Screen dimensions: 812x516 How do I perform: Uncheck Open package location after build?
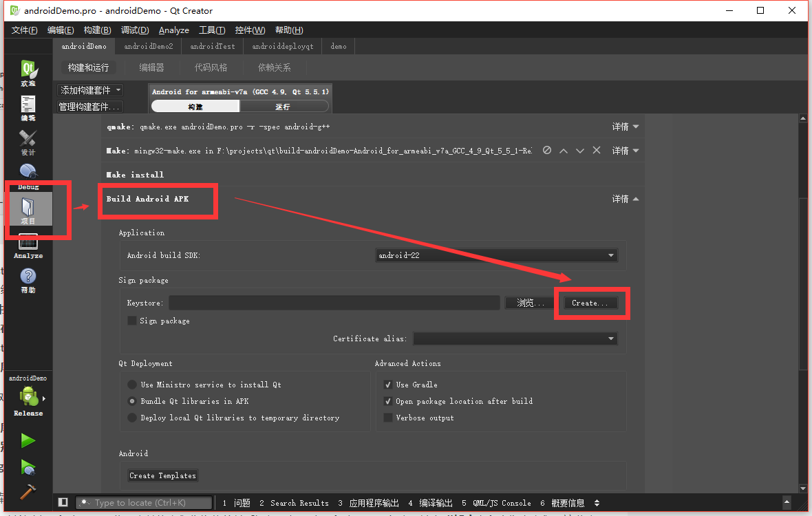(x=387, y=401)
